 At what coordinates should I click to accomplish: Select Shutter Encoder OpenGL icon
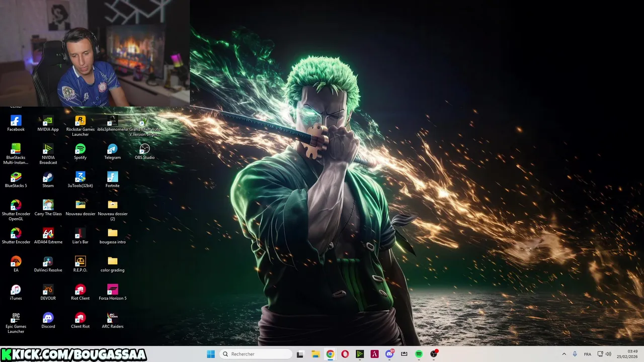point(16,210)
